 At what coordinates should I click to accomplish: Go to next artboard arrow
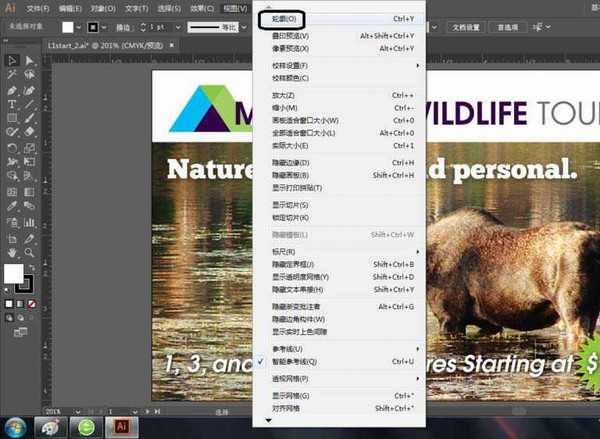tap(147, 411)
